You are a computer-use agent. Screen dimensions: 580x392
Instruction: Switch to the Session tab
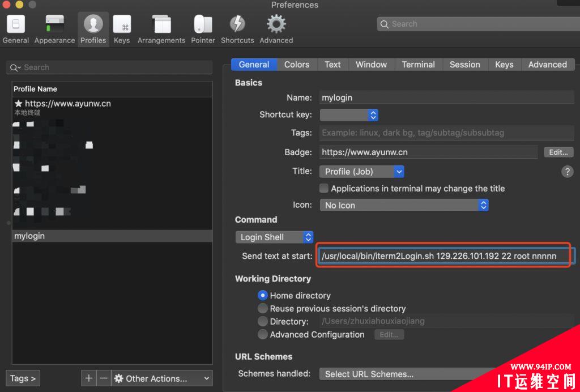click(465, 65)
